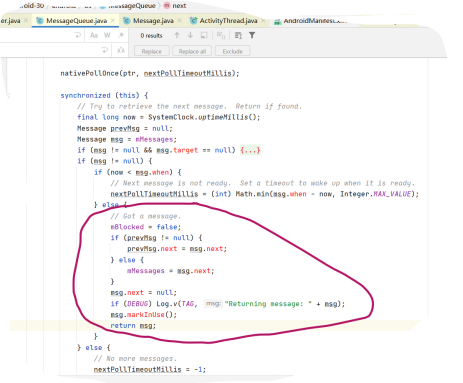Viewport: 463px width, 383px height.
Task: Open search results in Find window
Action: (204, 35)
